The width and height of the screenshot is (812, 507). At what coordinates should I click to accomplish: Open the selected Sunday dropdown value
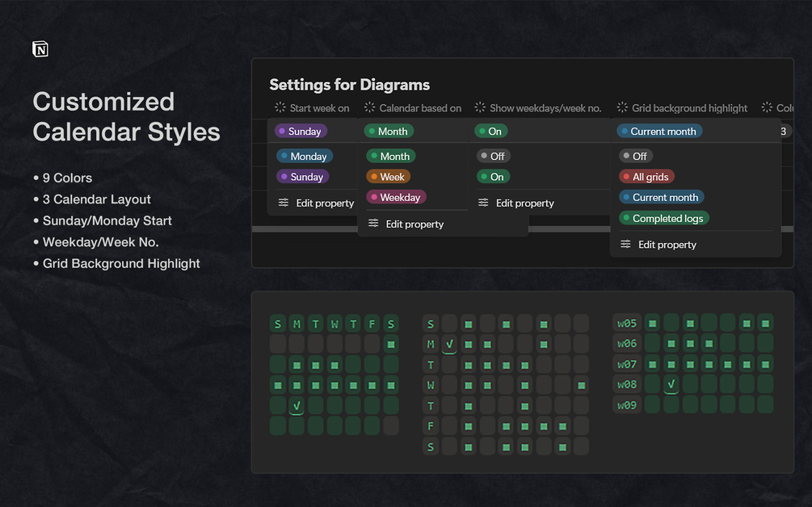[301, 131]
